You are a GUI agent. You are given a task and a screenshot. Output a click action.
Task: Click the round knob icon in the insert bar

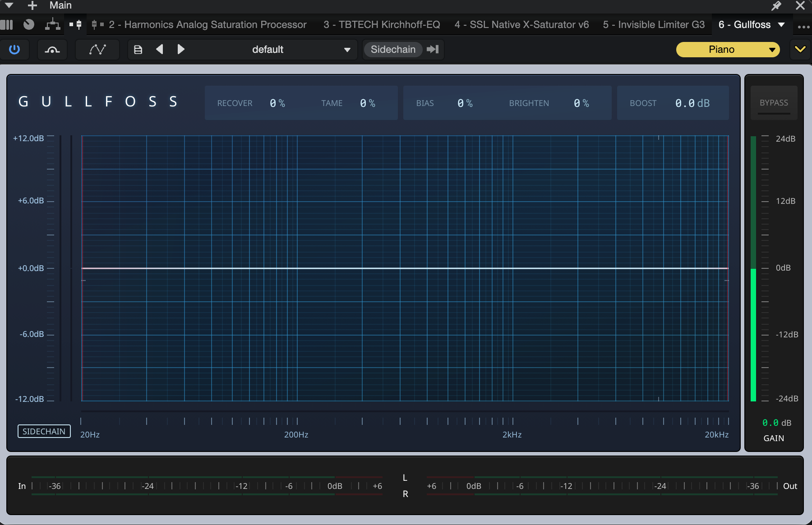[x=29, y=24]
